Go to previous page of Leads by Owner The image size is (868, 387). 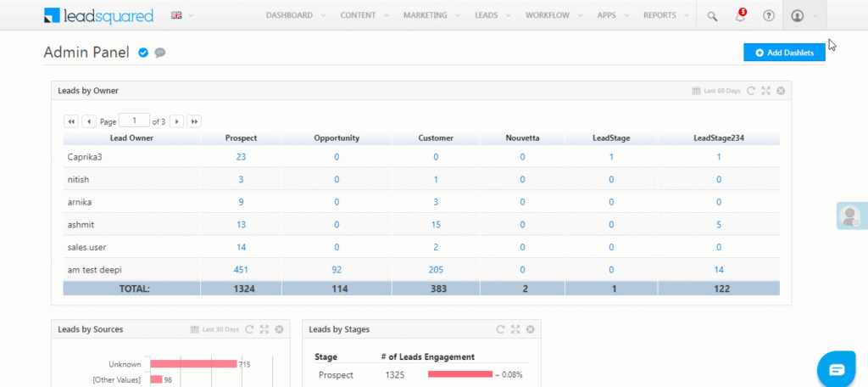pyautogui.click(x=89, y=121)
